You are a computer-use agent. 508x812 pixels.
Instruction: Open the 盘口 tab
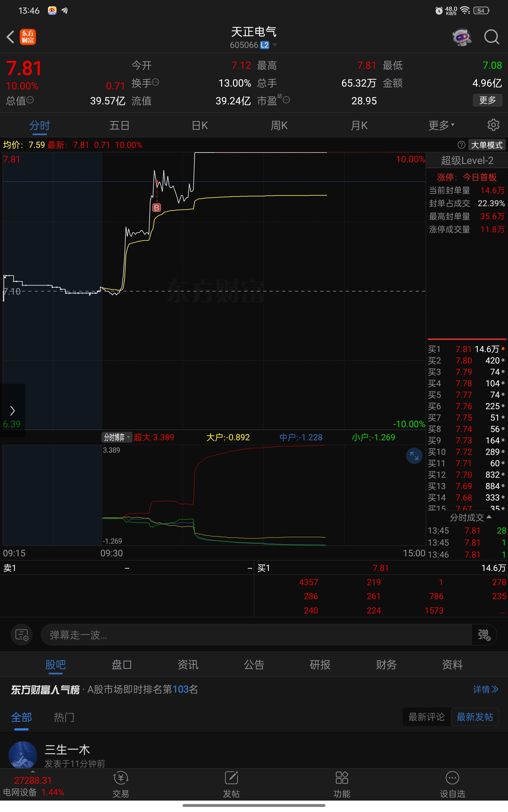tap(122, 665)
